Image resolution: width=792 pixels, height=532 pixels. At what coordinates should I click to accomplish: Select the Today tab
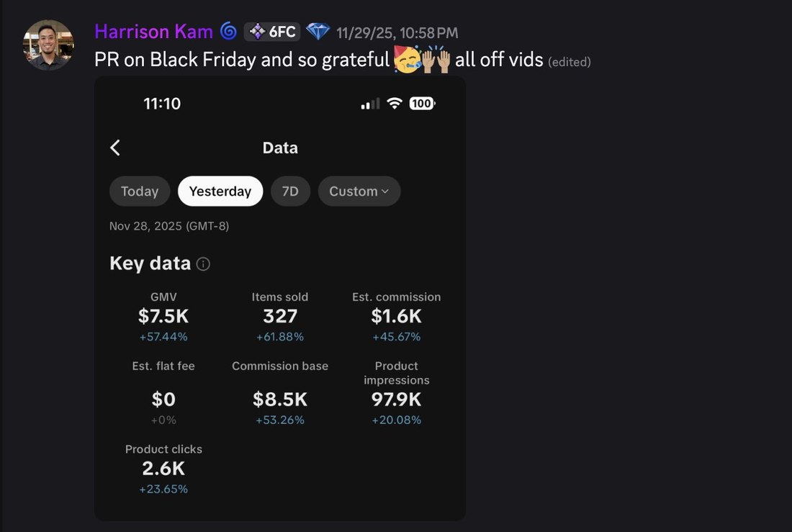(140, 191)
